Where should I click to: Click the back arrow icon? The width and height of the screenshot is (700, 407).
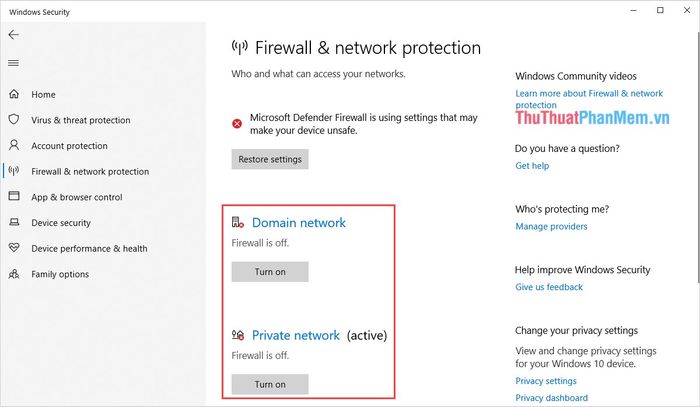[13, 35]
